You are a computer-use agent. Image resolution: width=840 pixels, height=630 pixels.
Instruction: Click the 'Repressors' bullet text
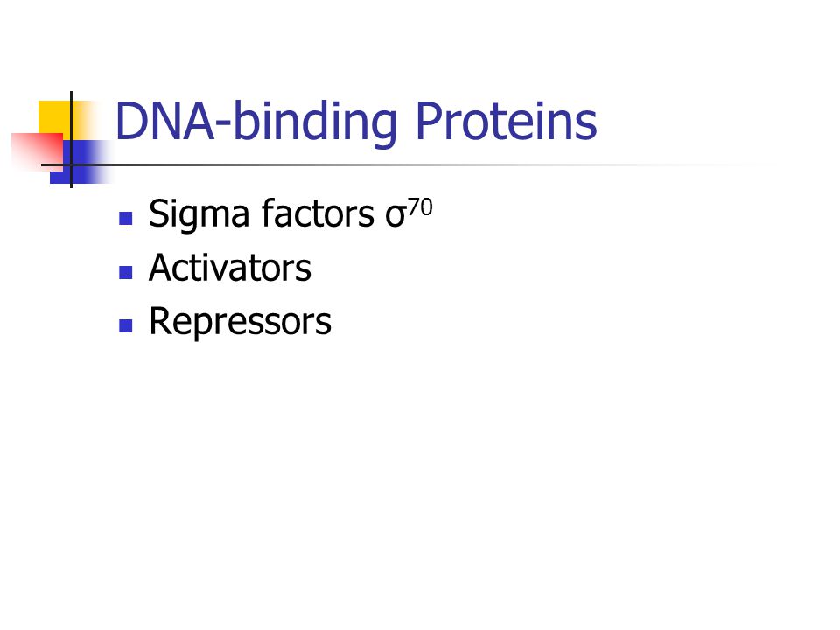coord(240,321)
